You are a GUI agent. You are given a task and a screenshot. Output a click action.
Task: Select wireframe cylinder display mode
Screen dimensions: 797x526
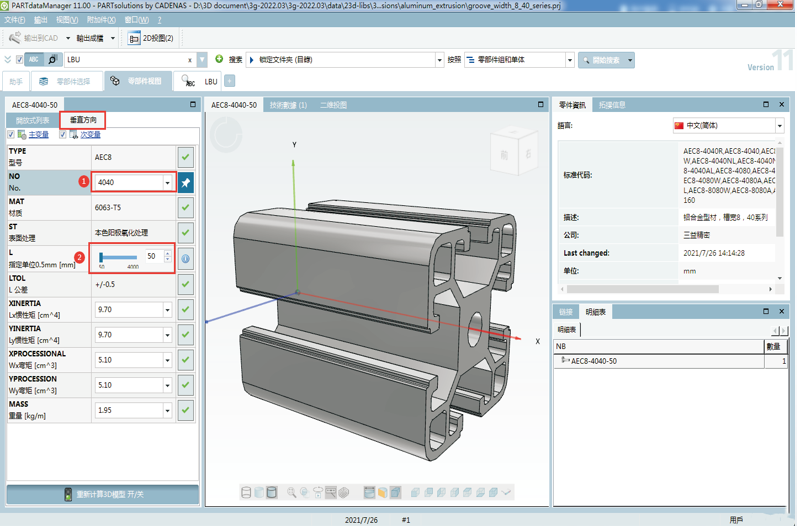coord(246,492)
